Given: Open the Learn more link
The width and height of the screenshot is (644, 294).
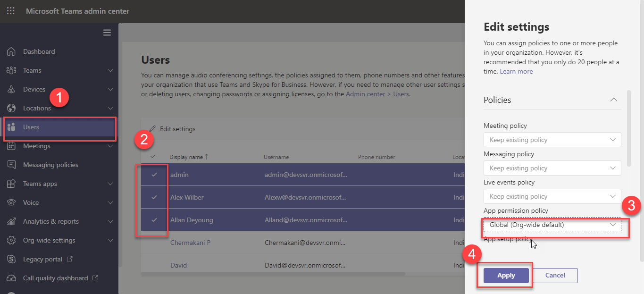Looking at the screenshot, I should click(x=516, y=72).
